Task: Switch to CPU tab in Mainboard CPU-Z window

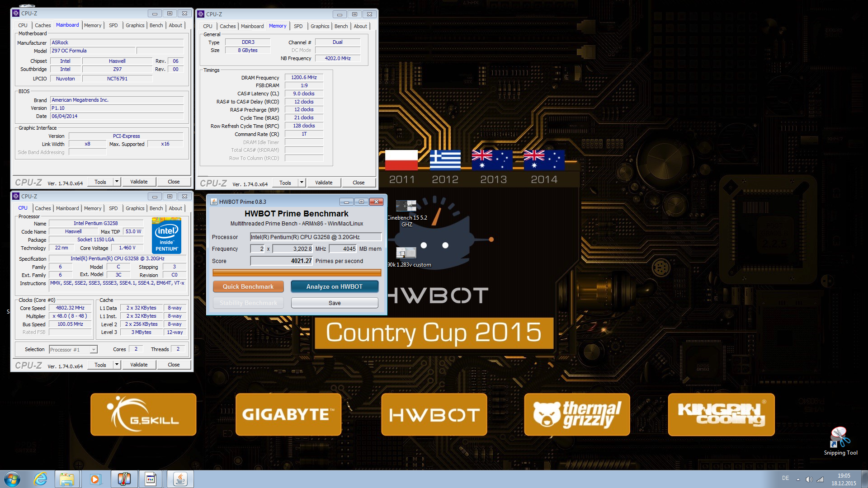Action: coord(23,25)
